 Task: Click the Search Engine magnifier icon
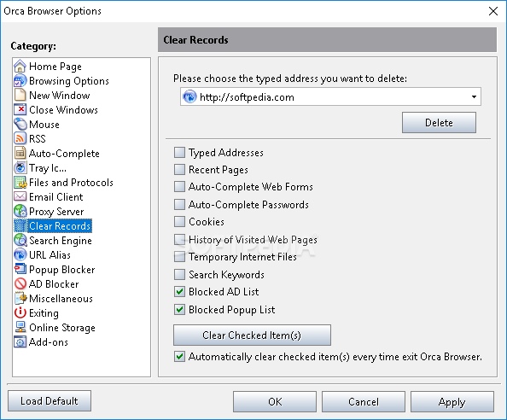point(20,240)
